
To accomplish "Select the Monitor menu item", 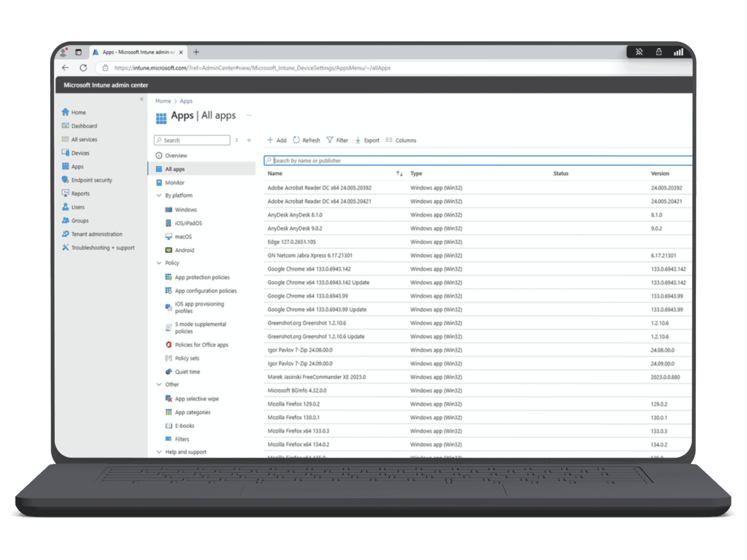I will click(x=170, y=182).
